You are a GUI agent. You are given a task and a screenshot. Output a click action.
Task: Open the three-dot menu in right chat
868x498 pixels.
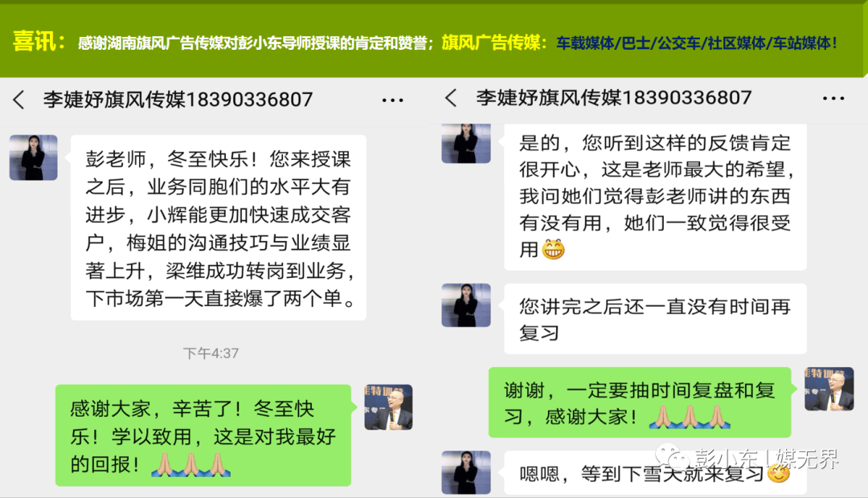coord(833,99)
